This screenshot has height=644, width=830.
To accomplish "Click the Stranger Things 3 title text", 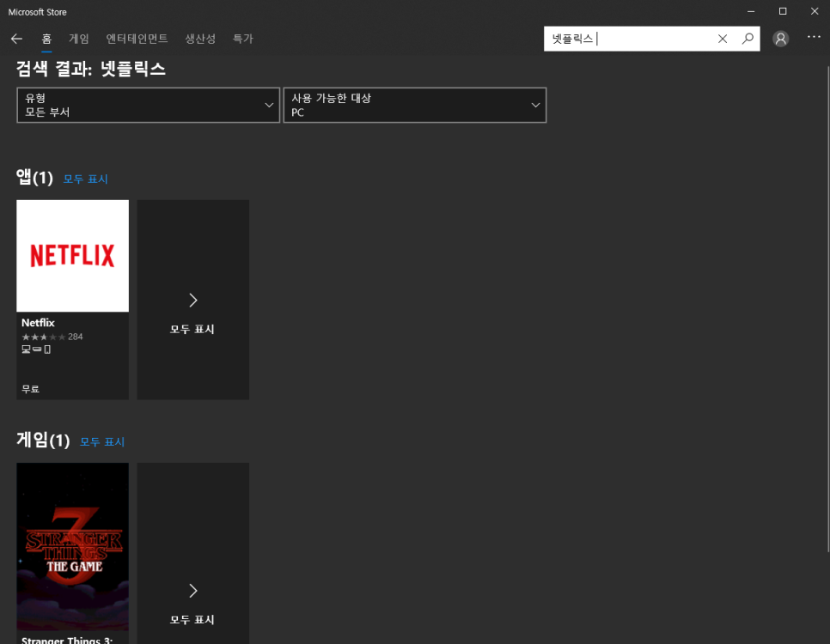I will coord(67,640).
